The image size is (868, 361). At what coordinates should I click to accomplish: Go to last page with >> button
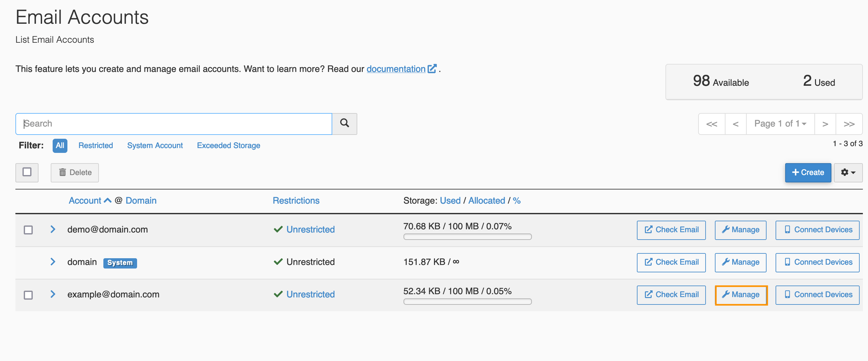coord(849,124)
